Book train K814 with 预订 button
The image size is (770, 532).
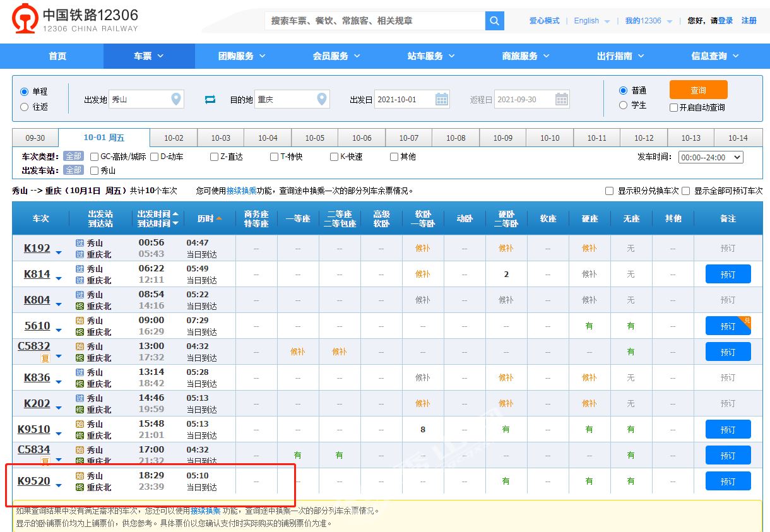[728, 275]
